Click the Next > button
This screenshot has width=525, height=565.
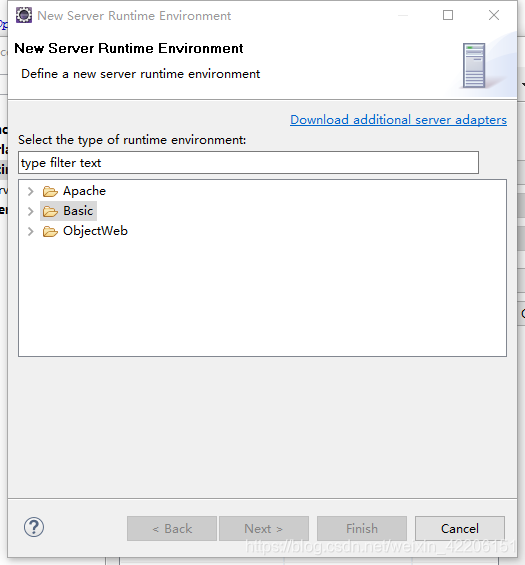[x=264, y=529]
